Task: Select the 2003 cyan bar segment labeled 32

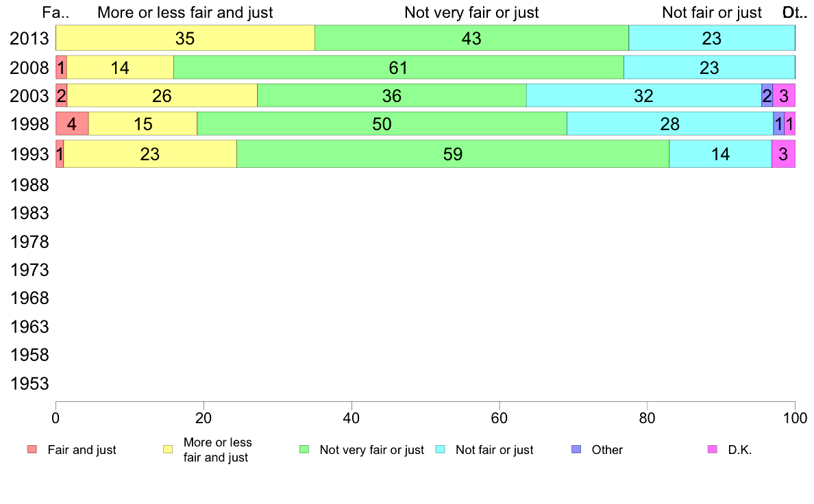Action: pos(643,95)
